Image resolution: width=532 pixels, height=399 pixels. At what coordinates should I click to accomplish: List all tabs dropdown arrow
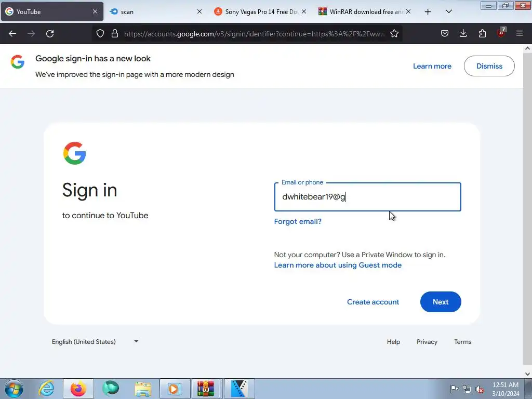tap(448, 12)
